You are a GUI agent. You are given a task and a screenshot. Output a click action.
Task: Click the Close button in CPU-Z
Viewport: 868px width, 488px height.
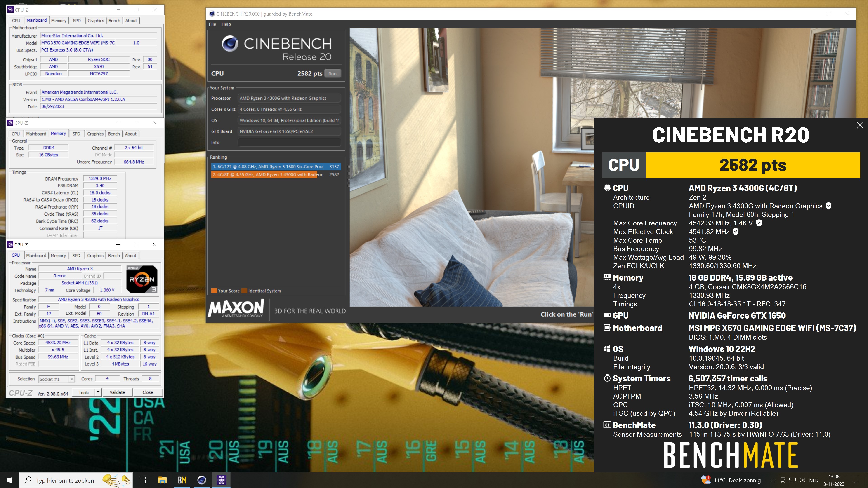click(148, 392)
